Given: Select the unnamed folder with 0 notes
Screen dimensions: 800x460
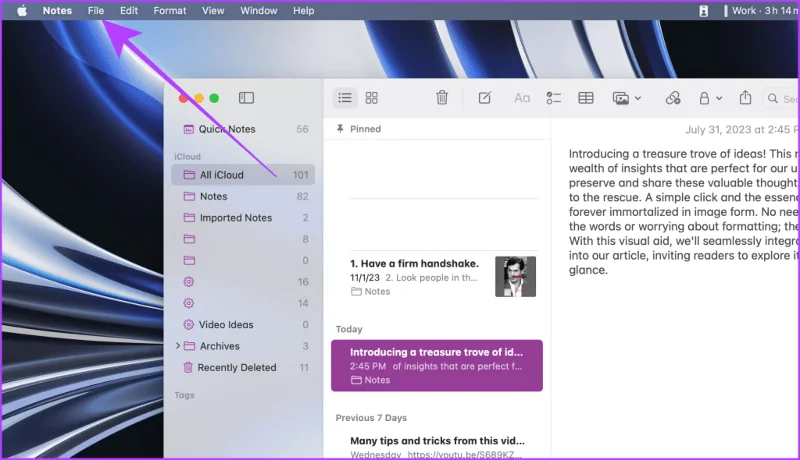Looking at the screenshot, I should 243,261.
